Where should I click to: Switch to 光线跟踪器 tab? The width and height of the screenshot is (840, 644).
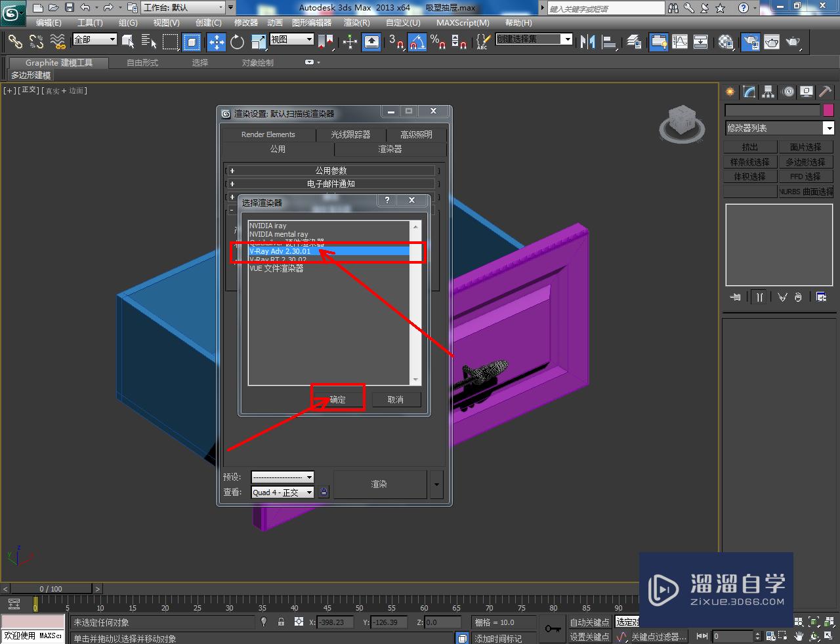(350, 134)
